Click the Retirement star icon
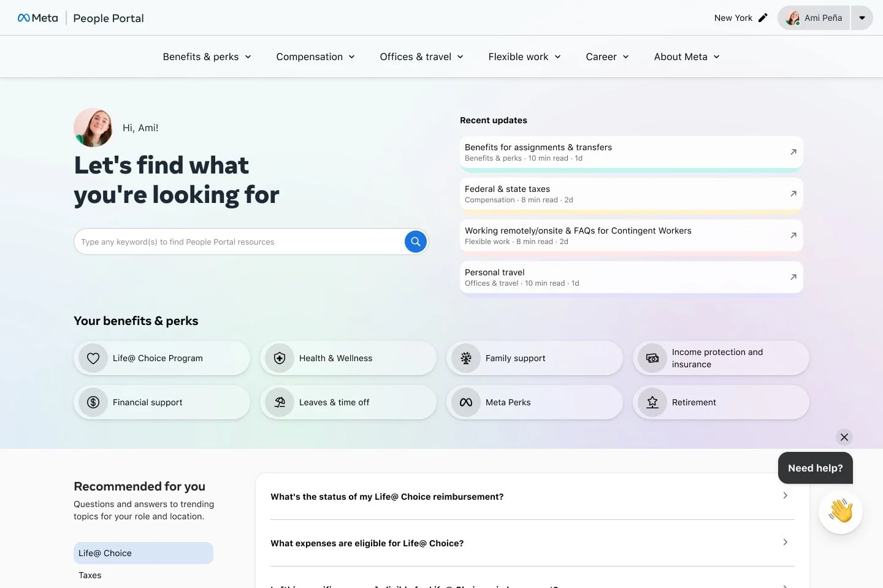The width and height of the screenshot is (883, 588). coord(652,402)
